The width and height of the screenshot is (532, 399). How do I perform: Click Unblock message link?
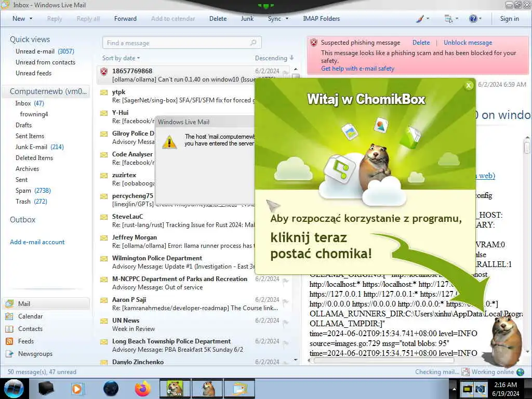click(x=468, y=43)
